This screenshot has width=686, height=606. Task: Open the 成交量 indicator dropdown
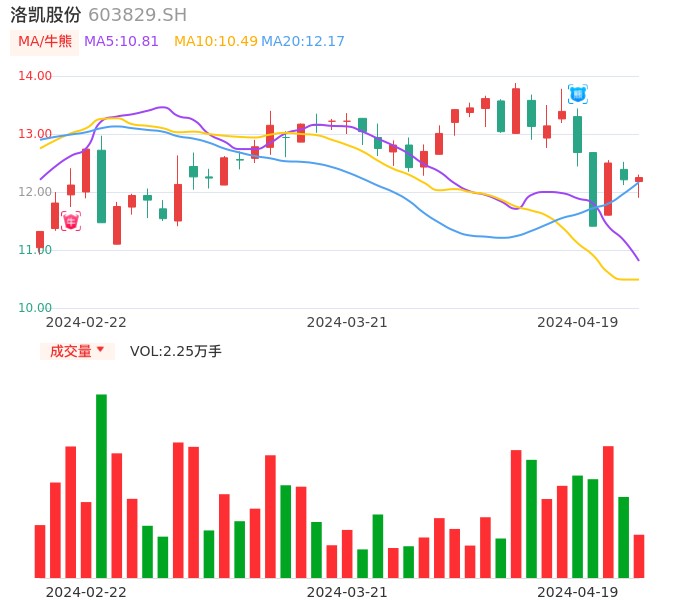tap(70, 351)
